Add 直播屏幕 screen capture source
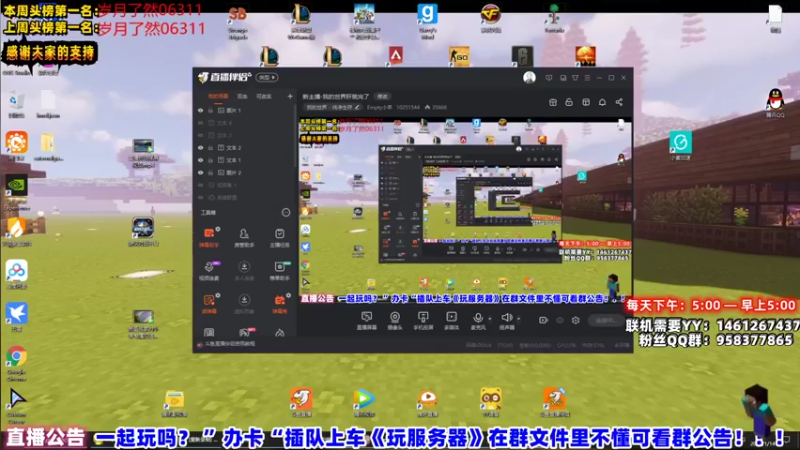 [x=366, y=321]
